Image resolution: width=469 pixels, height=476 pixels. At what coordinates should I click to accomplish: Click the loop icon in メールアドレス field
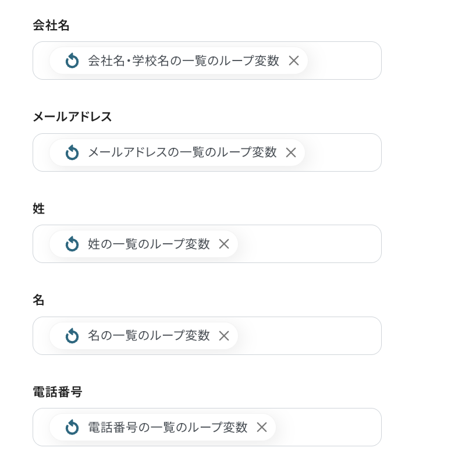[72, 152]
